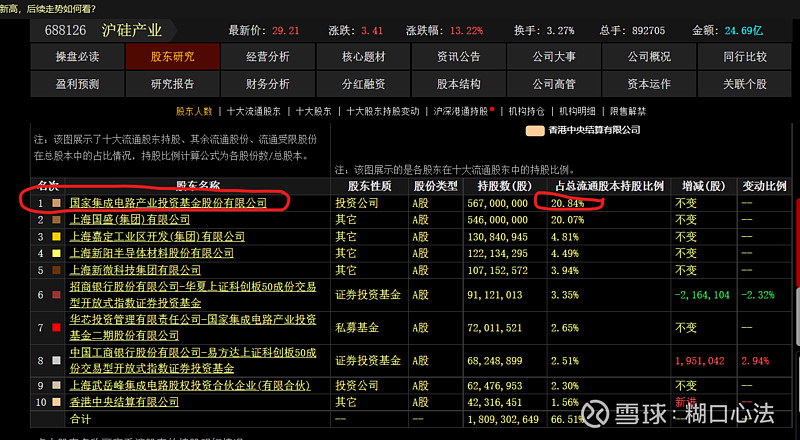The image size is (800, 440).
Task: Select percentage cell 20.07%
Action: click(567, 220)
